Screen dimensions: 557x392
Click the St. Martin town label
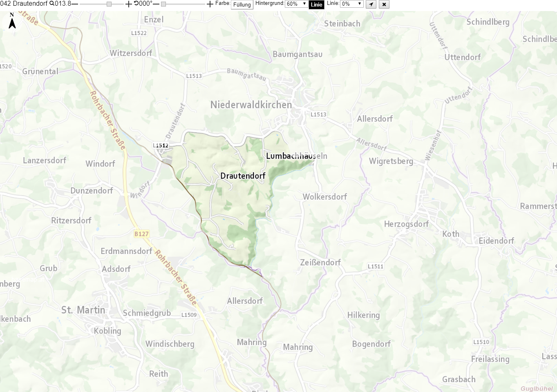(83, 310)
